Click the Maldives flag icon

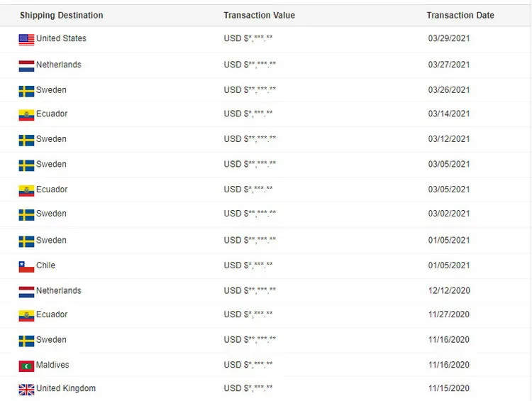[x=26, y=366]
